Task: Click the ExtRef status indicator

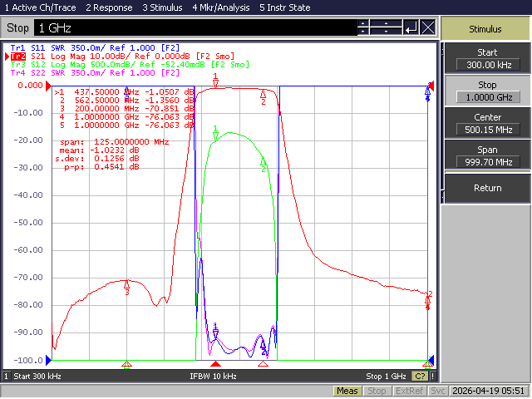Action: click(409, 392)
